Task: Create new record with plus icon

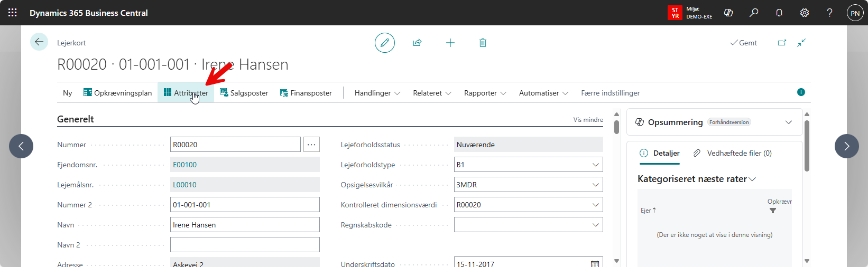Action: click(450, 43)
